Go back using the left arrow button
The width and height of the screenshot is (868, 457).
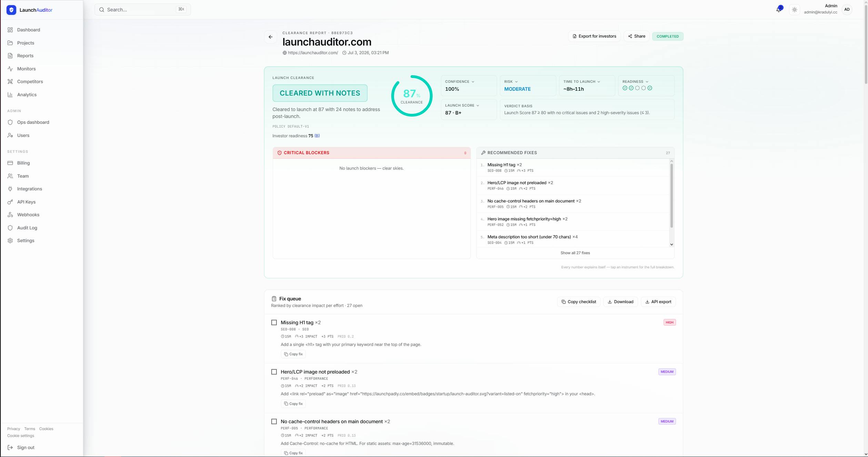click(271, 37)
